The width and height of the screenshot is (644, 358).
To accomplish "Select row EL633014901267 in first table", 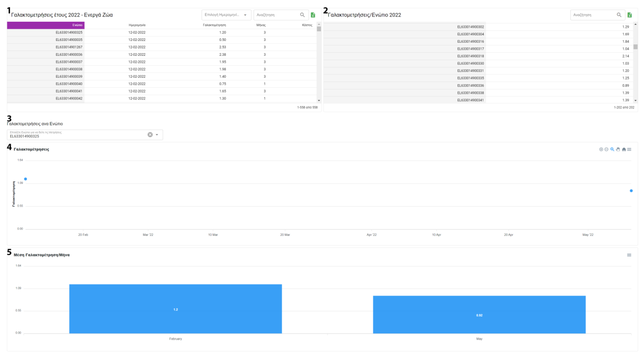I will coord(69,47).
